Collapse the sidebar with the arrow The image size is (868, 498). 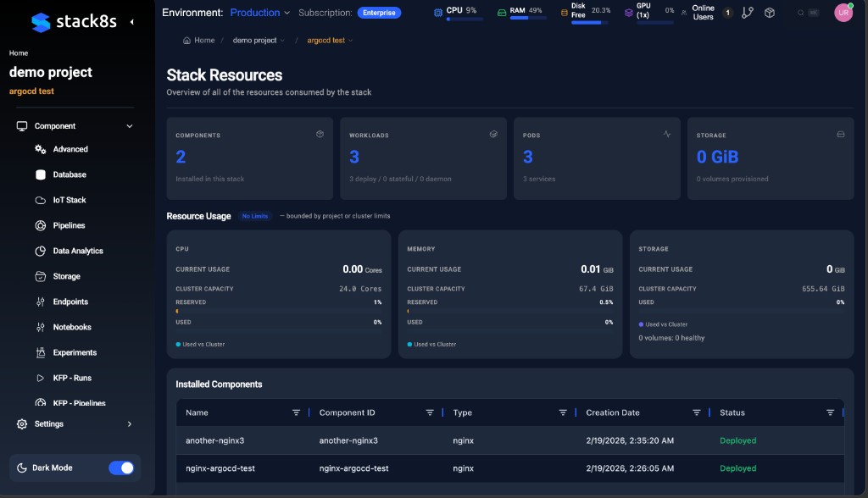click(131, 22)
